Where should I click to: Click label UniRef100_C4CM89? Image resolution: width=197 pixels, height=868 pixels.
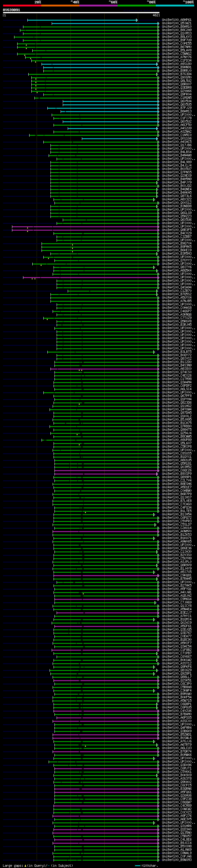point(177,806)
